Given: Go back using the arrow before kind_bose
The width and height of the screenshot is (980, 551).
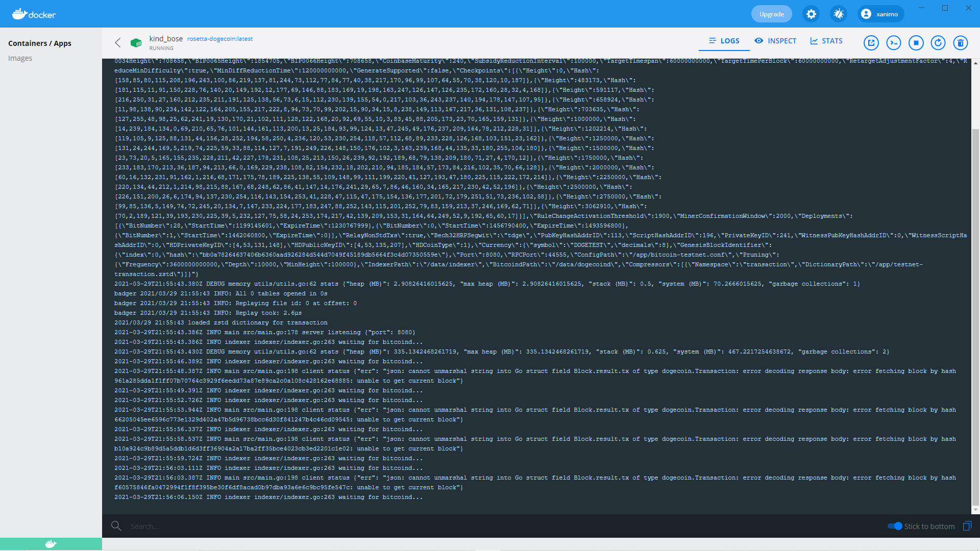Looking at the screenshot, I should pyautogui.click(x=117, y=43).
